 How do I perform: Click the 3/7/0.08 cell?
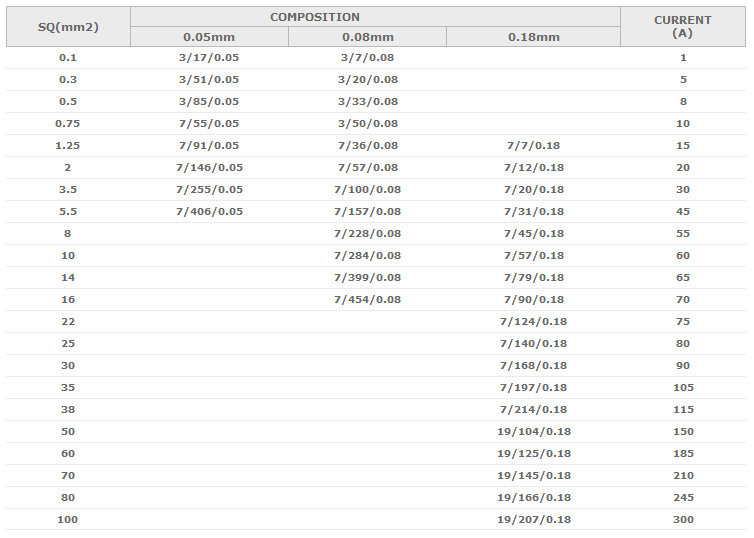pyautogui.click(x=368, y=58)
